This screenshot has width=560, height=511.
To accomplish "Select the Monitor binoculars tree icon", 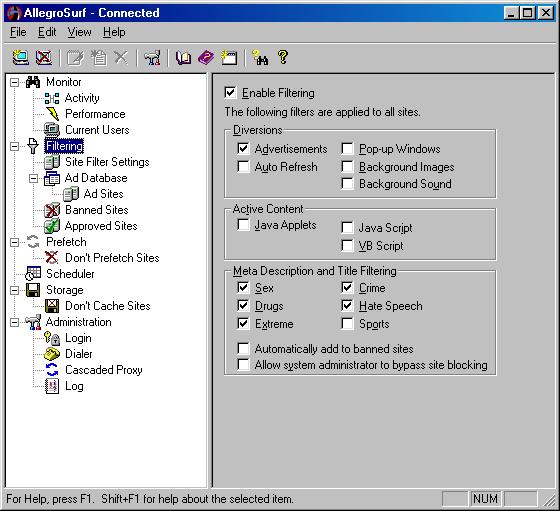I will 33,82.
